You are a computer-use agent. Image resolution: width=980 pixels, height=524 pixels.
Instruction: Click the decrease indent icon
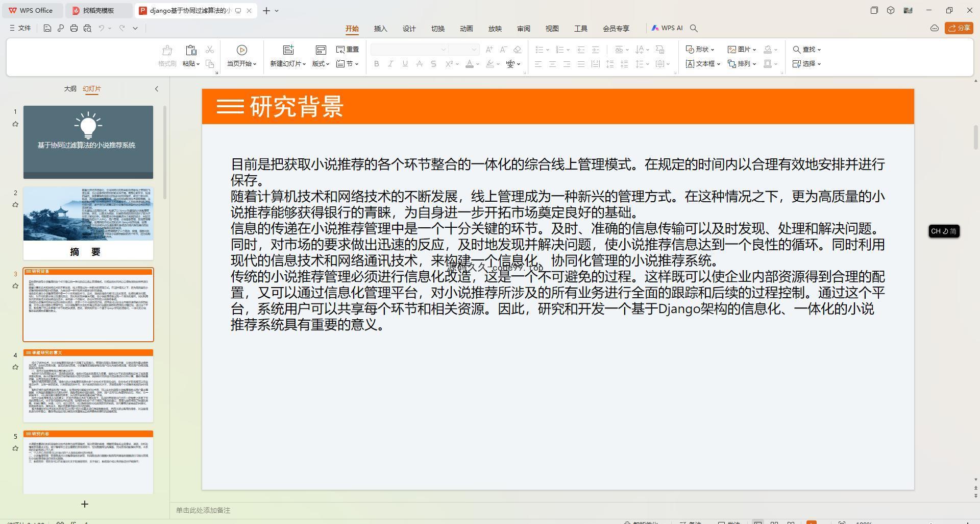coord(581,50)
